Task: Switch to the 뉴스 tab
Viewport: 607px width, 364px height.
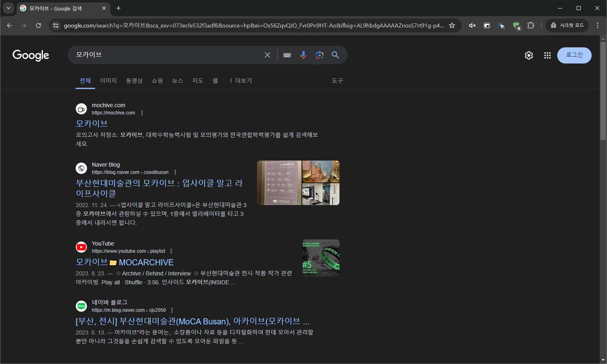Action: click(178, 80)
